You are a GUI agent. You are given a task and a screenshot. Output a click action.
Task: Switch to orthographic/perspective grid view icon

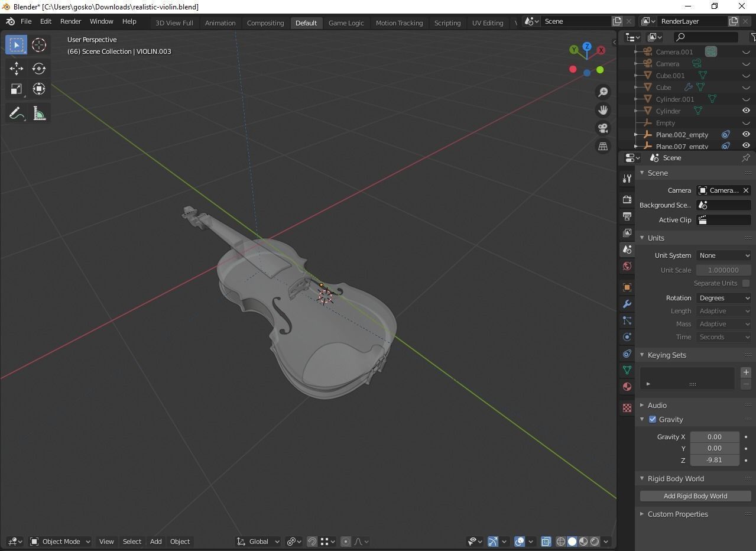pyautogui.click(x=603, y=147)
